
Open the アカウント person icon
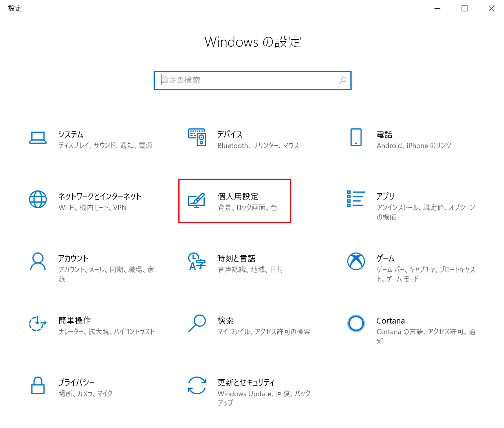coord(38,262)
